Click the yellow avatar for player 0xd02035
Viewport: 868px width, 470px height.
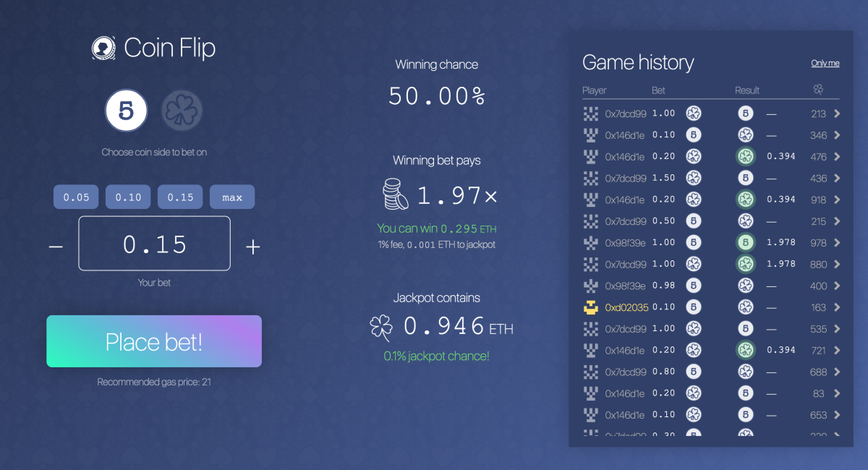point(591,307)
